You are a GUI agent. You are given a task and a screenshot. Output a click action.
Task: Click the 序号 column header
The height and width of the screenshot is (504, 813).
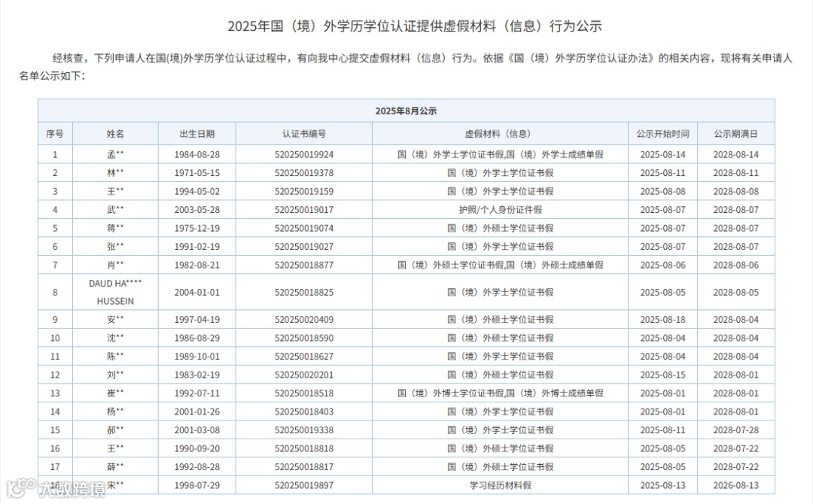pos(55,134)
